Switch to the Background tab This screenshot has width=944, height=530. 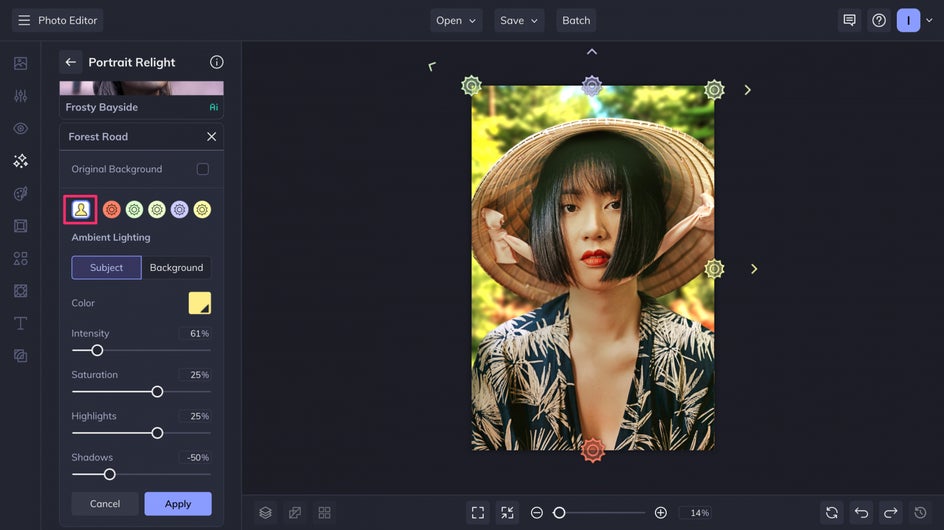(176, 267)
